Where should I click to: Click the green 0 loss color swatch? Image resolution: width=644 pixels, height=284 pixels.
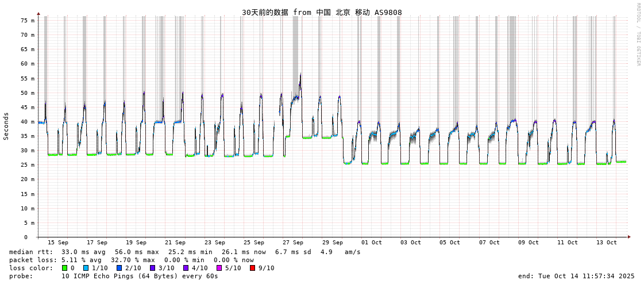[64, 268]
